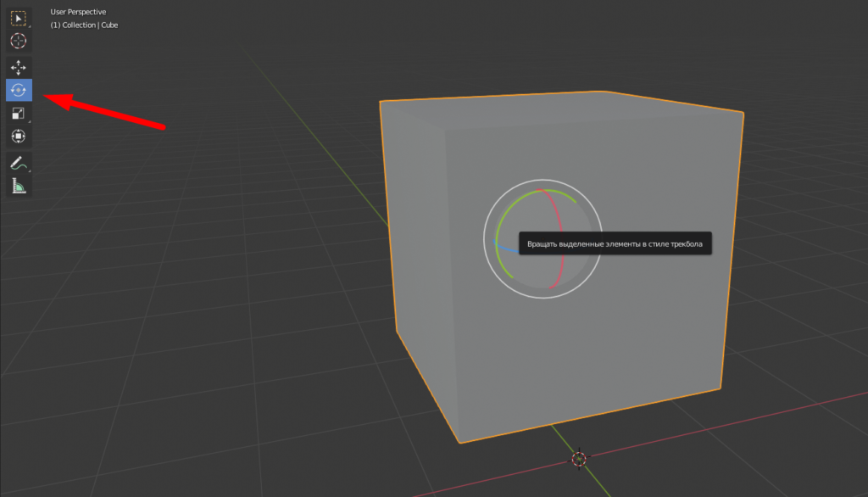Pick the combined Transform tool
868x497 pixels.
[18, 136]
